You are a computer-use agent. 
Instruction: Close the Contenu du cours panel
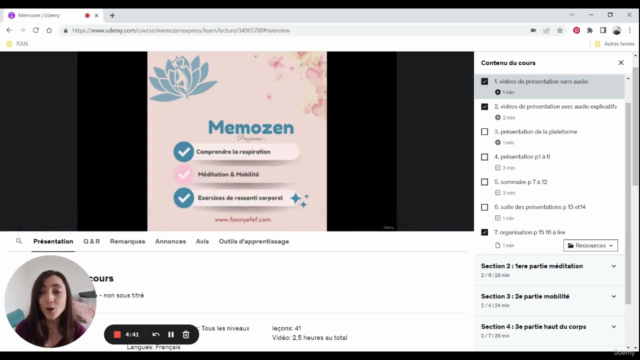[x=621, y=63]
